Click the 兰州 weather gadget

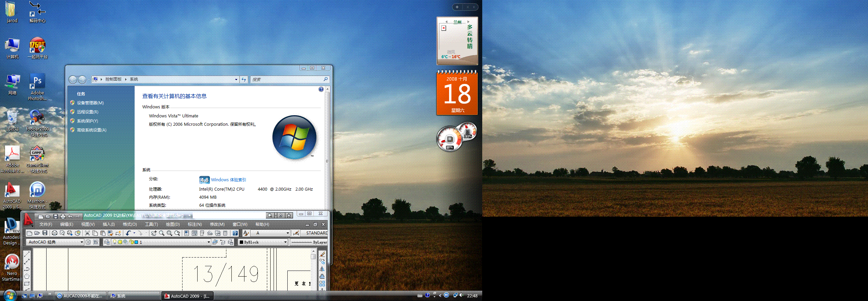pos(457,41)
